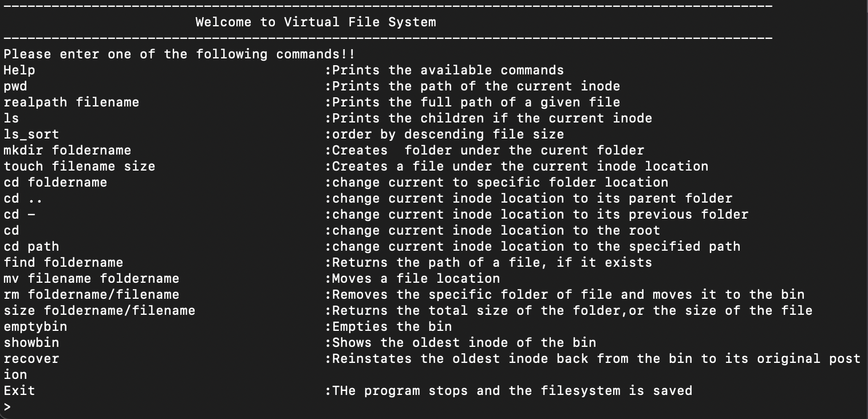This screenshot has width=868, height=419.
Task: Click the 'mkdir foldername' command
Action: tap(68, 151)
